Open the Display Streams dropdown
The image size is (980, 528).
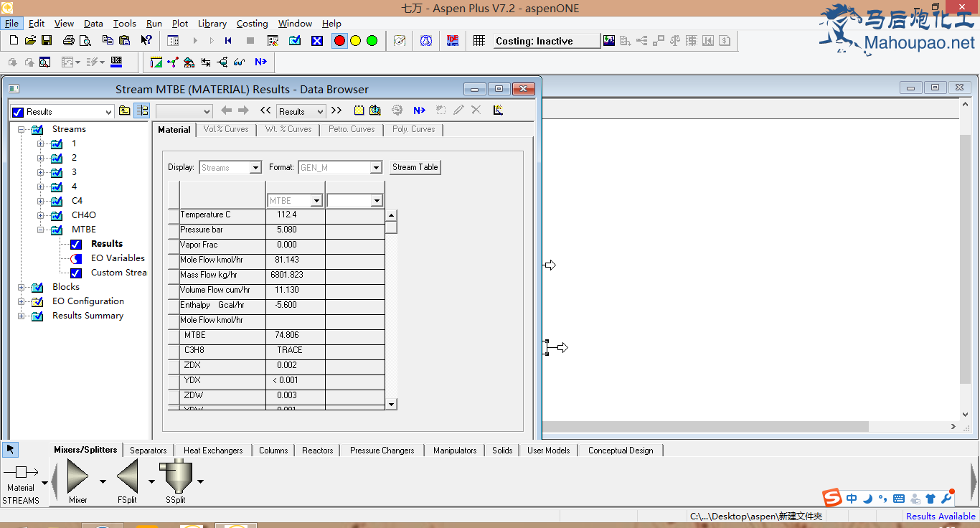tap(255, 168)
